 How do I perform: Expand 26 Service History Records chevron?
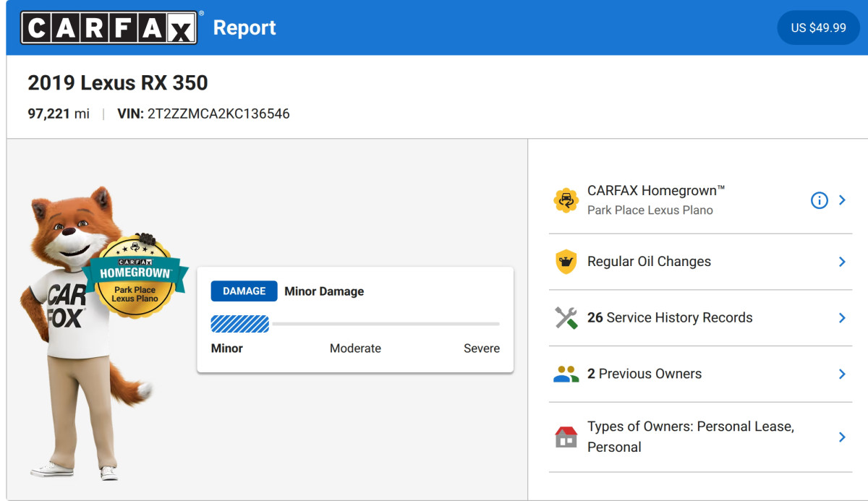[x=842, y=318]
